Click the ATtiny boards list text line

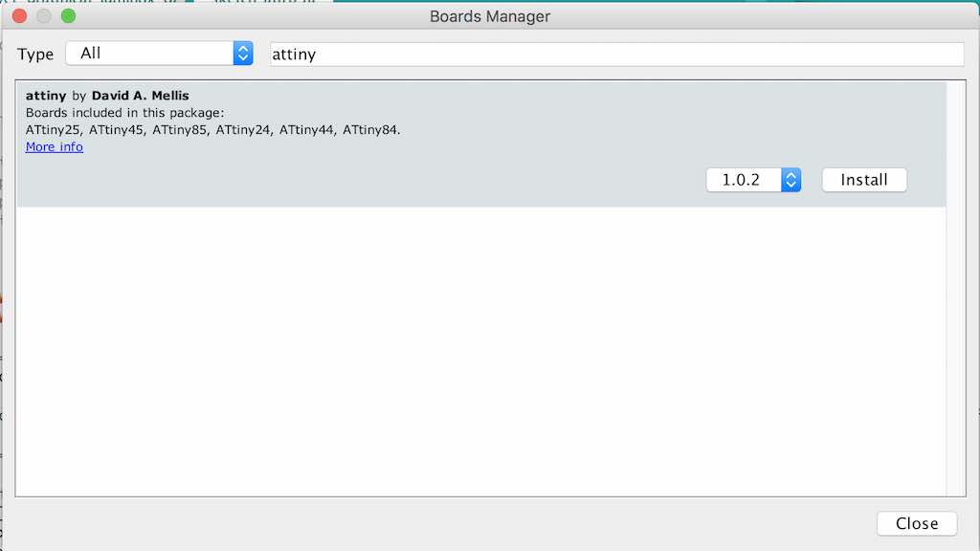[x=212, y=130]
